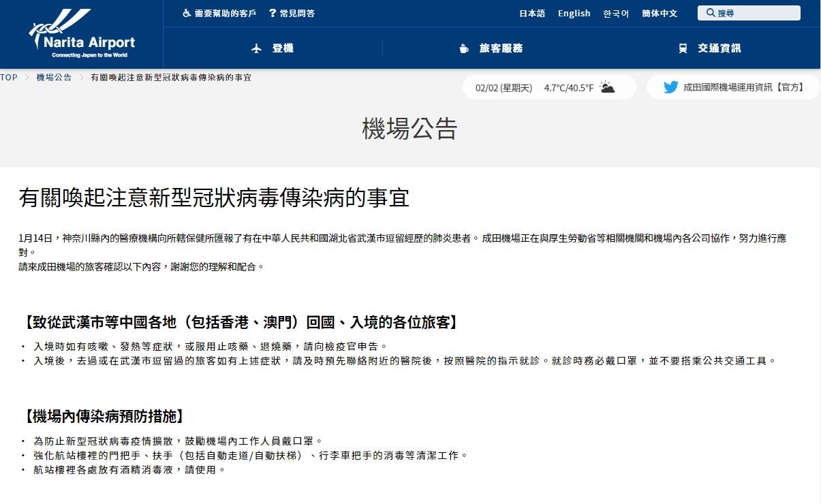
Task: Click the bullet beginning 入境後，去過或在武漢市
Action: pyautogui.click(x=405, y=360)
